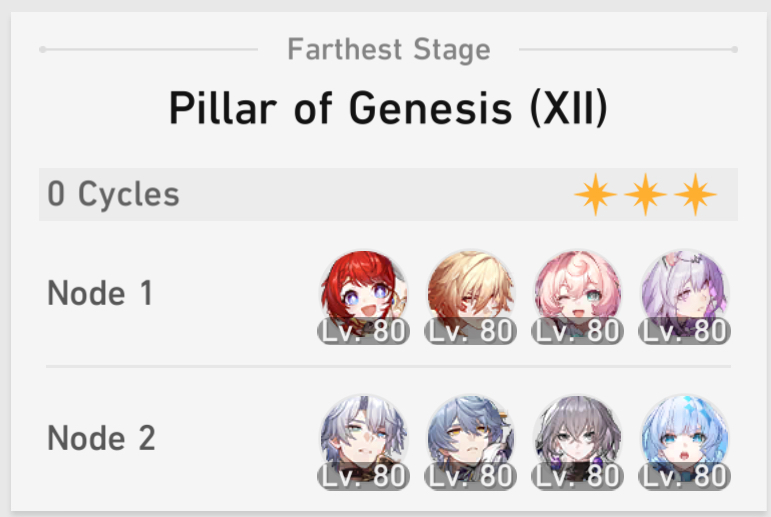The height and width of the screenshot is (517, 771).
Task: Click the middle gold star rating
Action: [x=646, y=194]
